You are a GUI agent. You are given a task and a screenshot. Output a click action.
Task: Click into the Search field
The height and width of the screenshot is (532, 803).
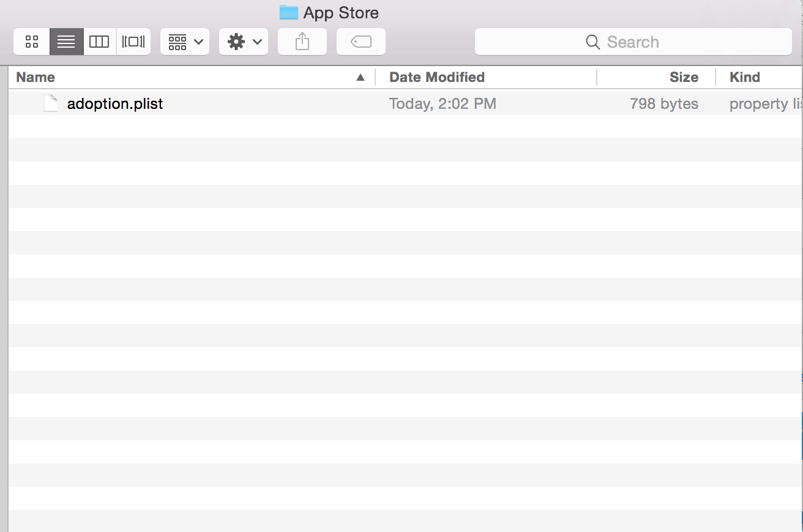click(x=633, y=42)
